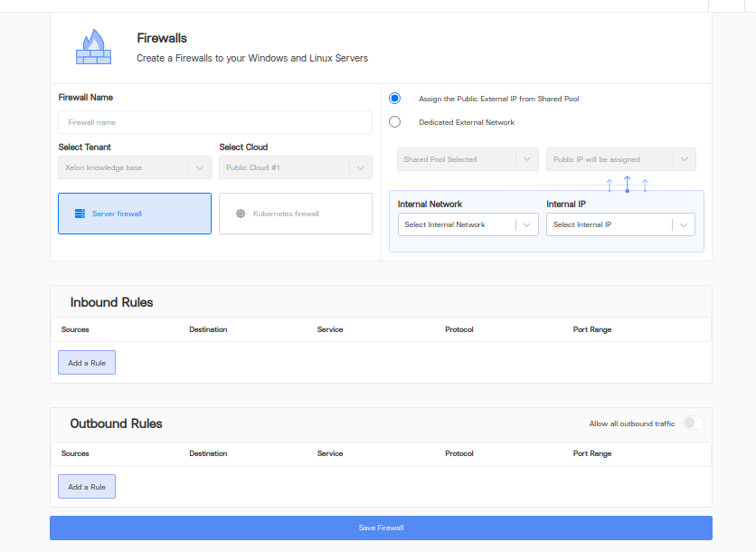Click the Outbound Rules Destination column header

208,453
